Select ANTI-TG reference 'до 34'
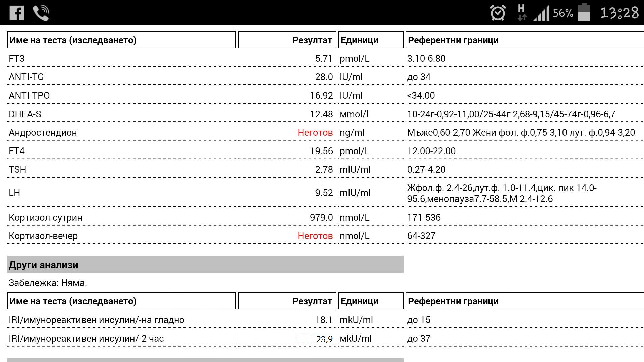This screenshot has width=644, height=362. click(419, 77)
